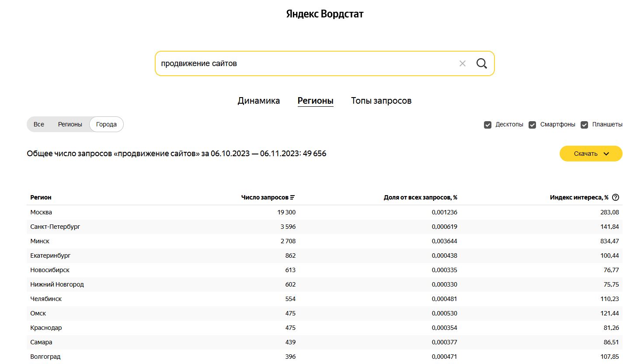Click the Yandex Wordstat header logo text
Viewport: 644px width, 364px height.
(324, 14)
